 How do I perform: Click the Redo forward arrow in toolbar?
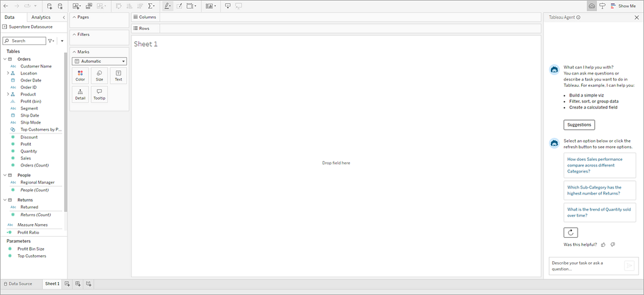[x=16, y=6]
